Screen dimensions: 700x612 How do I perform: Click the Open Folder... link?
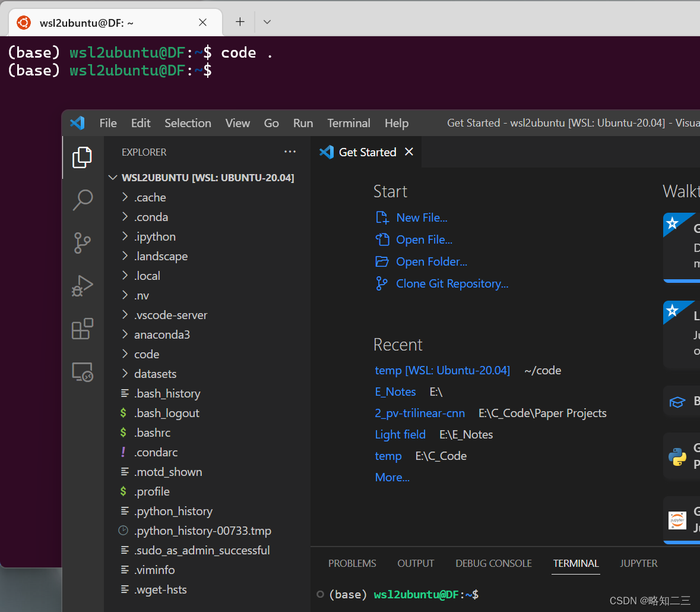pyautogui.click(x=432, y=262)
